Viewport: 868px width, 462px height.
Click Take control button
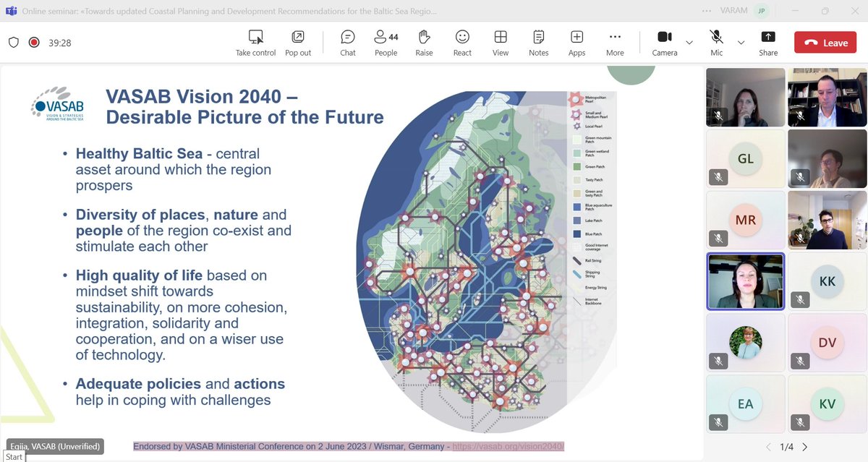click(x=256, y=43)
